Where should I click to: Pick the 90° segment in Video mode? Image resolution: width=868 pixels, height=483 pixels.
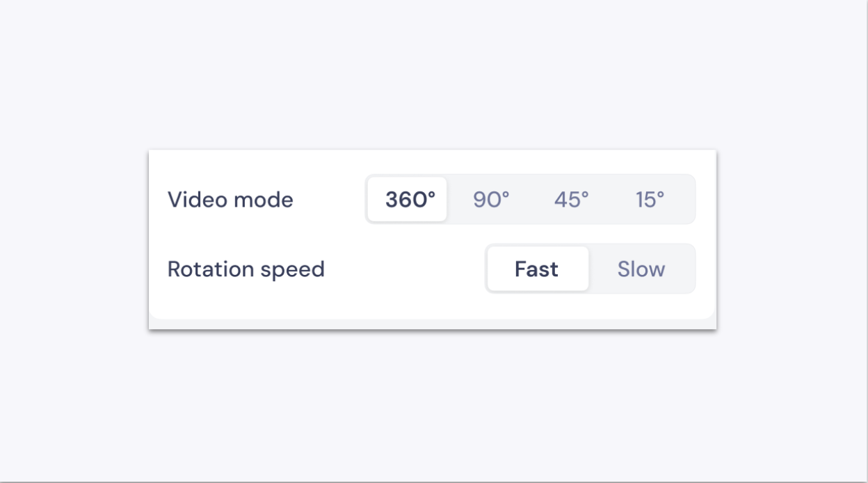491,200
